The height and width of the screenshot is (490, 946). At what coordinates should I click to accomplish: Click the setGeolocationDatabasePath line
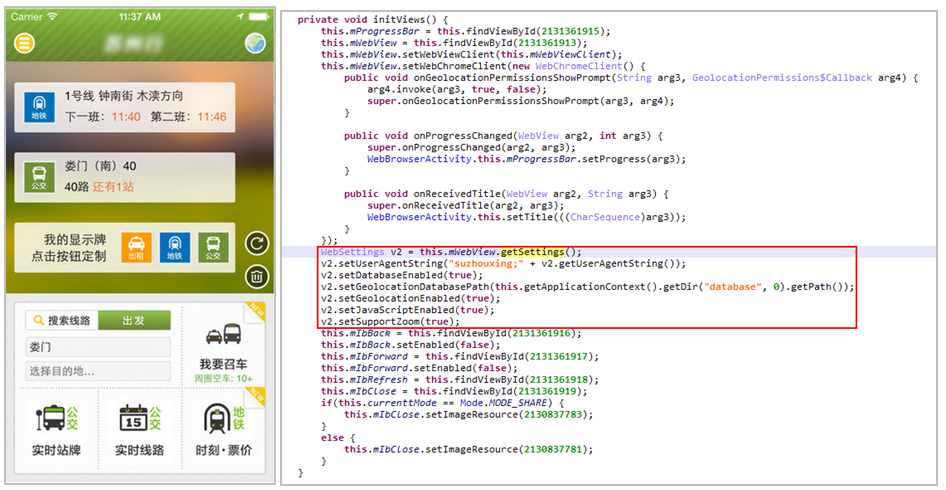pos(588,287)
